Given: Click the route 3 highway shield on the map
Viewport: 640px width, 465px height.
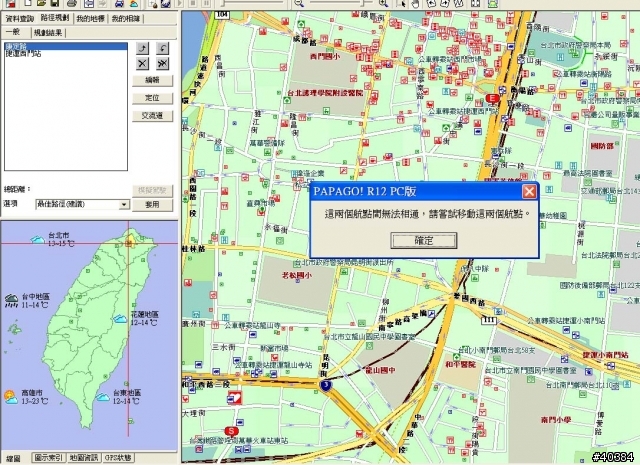Looking at the screenshot, I should click(x=325, y=385).
